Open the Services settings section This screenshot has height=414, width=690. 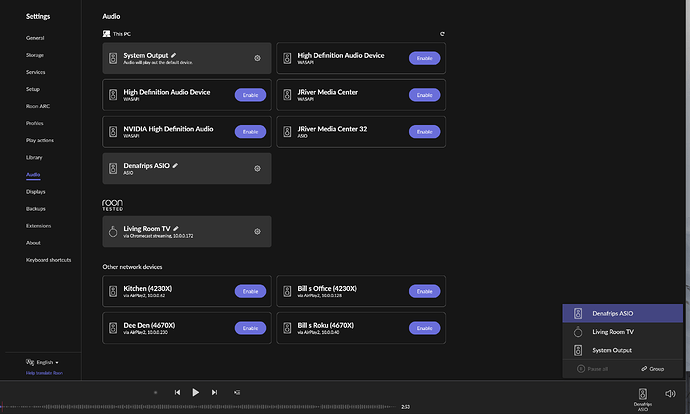[x=35, y=72]
